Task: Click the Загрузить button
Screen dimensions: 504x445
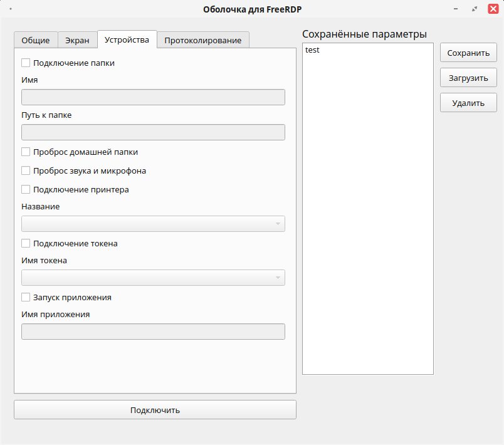Action: tap(468, 78)
